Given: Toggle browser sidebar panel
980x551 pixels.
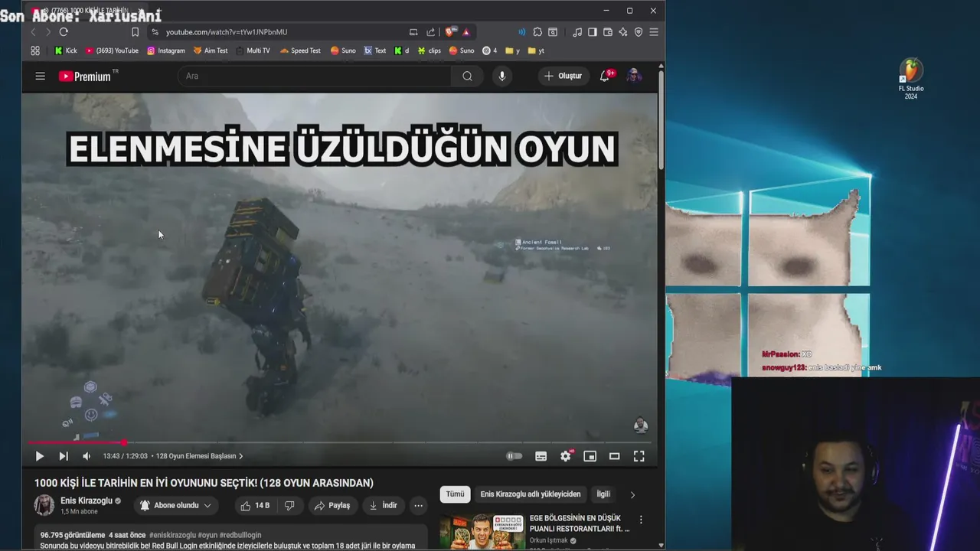Looking at the screenshot, I should click(593, 32).
